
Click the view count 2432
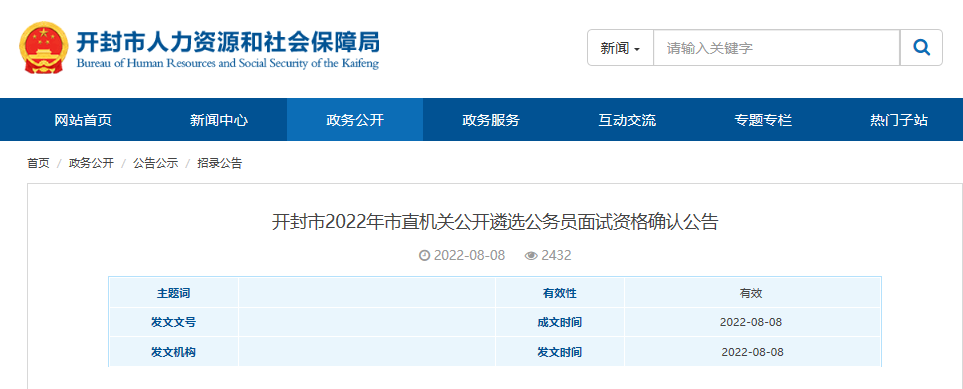pos(556,256)
